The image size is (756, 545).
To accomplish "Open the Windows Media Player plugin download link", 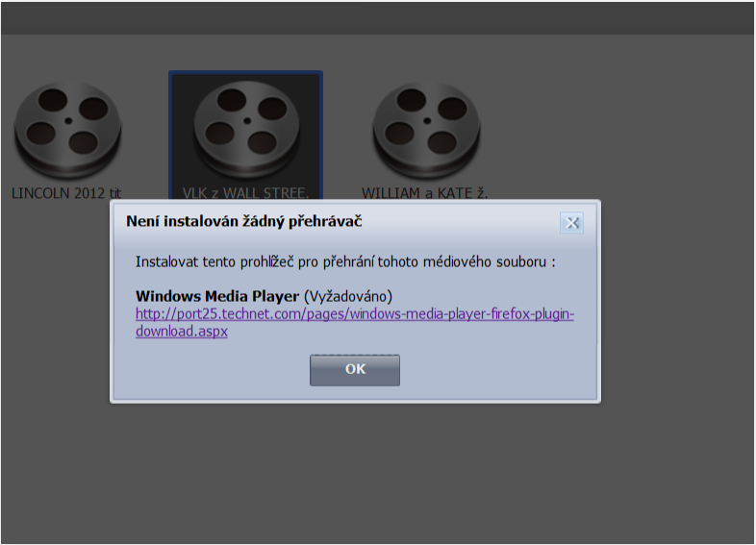I will tap(355, 322).
